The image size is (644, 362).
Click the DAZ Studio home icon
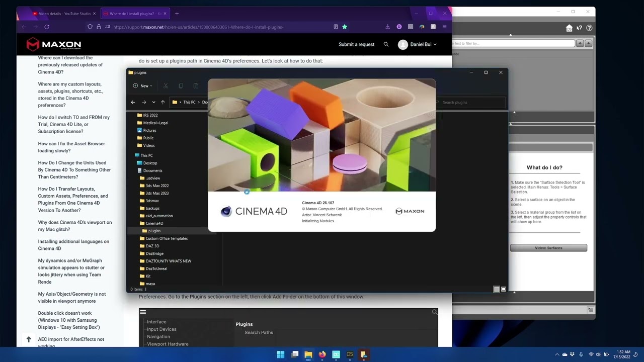(x=569, y=28)
